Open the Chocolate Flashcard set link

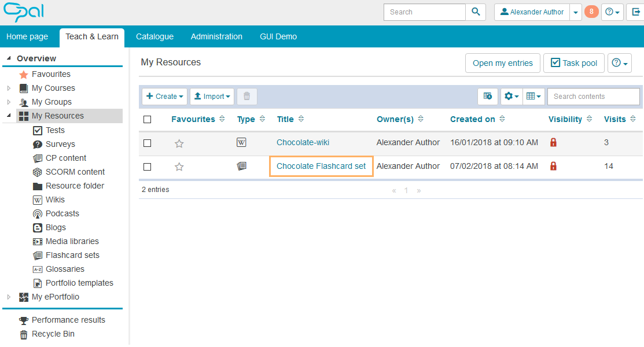(321, 166)
